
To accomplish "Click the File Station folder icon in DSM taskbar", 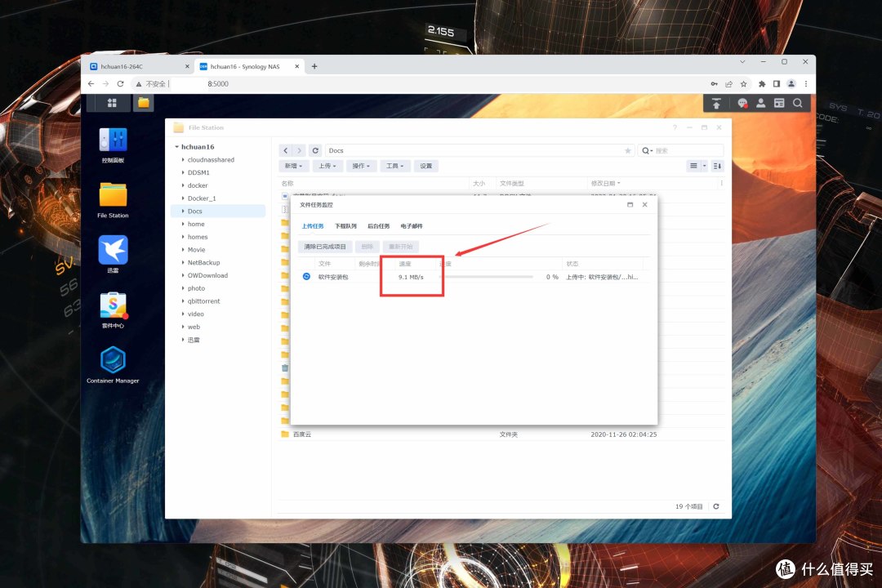I will (x=144, y=103).
